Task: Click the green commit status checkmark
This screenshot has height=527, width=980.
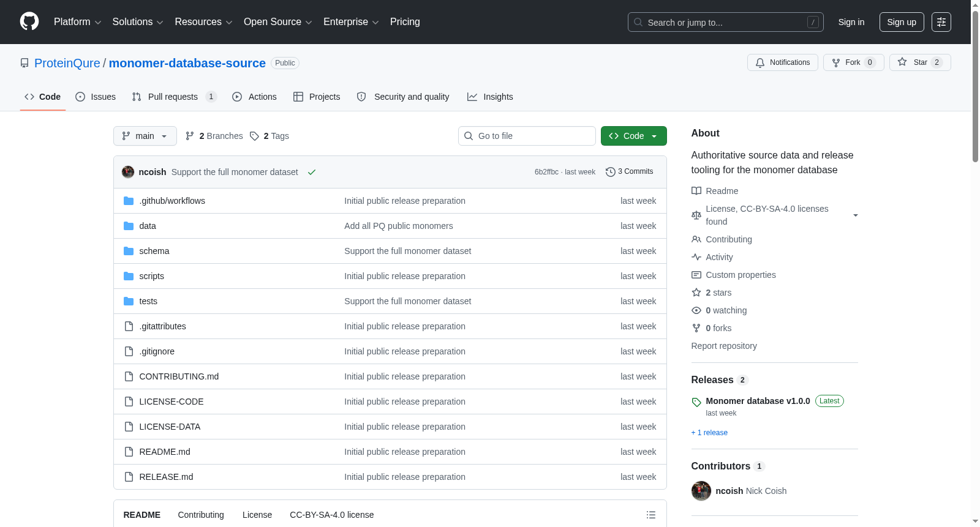Action: click(312, 172)
